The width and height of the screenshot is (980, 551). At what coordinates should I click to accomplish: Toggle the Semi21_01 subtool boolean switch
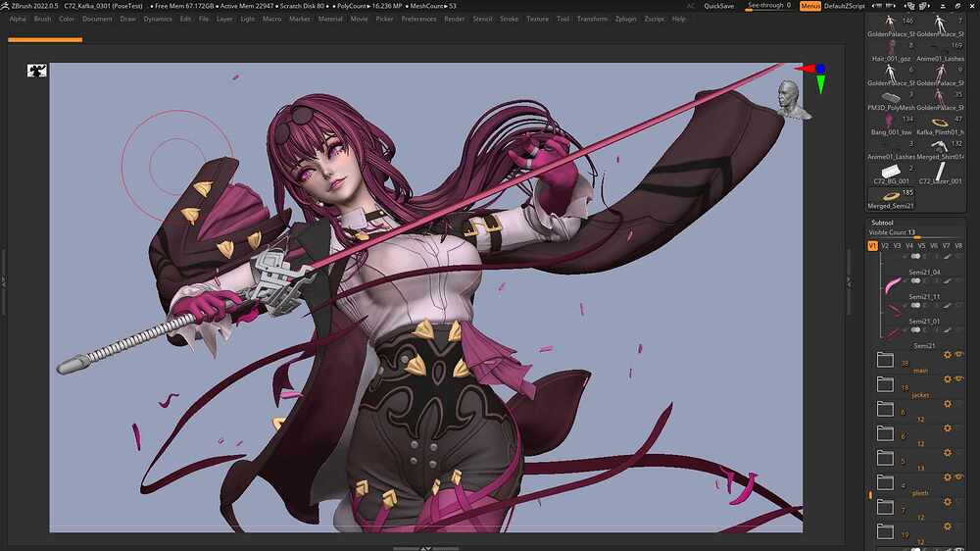[915, 329]
